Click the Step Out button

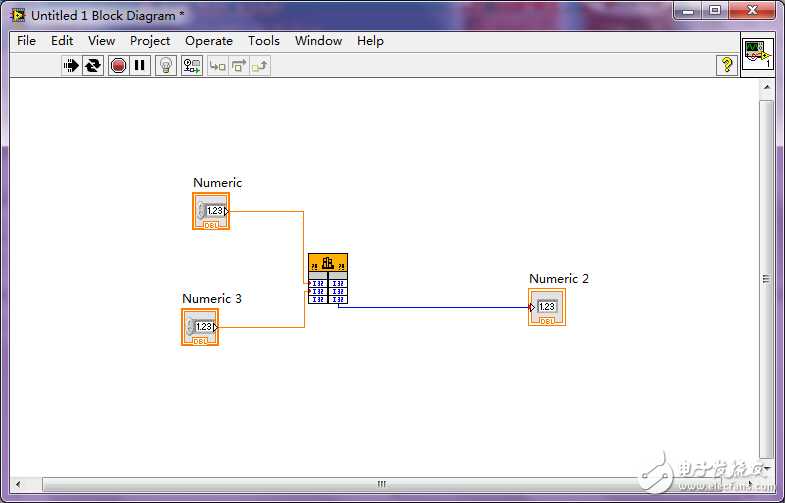(260, 66)
